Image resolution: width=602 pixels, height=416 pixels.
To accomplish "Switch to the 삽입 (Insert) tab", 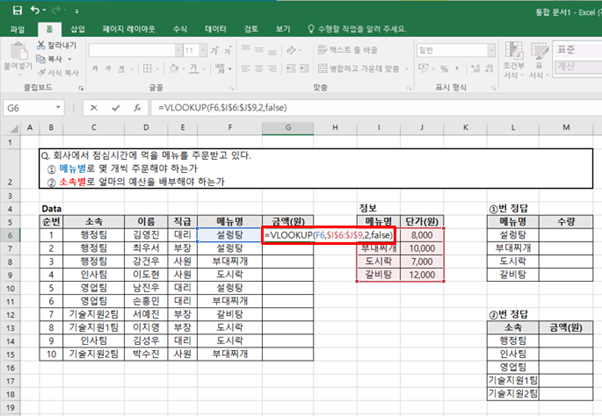I will pyautogui.click(x=78, y=29).
